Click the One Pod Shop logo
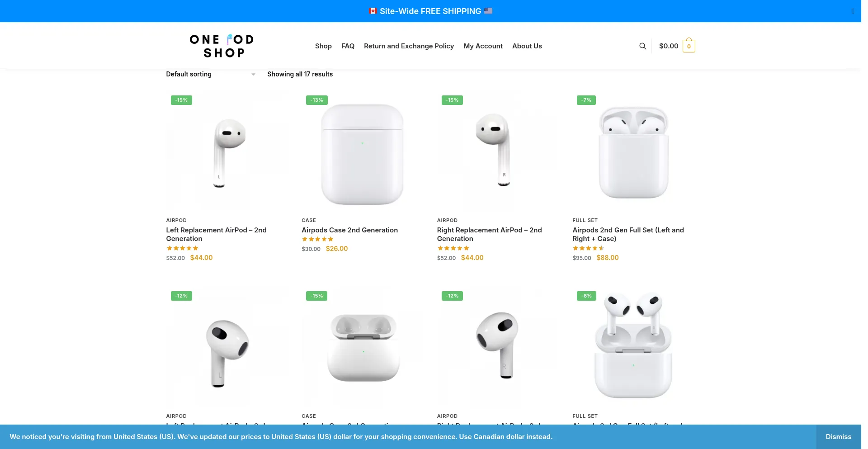Image resolution: width=868 pixels, height=449 pixels. pos(221,45)
